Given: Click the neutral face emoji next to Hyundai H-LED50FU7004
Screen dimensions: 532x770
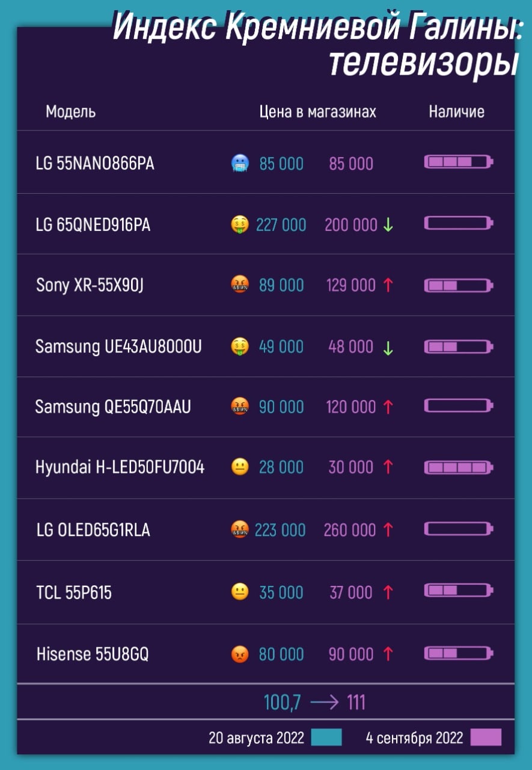Looking at the screenshot, I should coord(240,467).
